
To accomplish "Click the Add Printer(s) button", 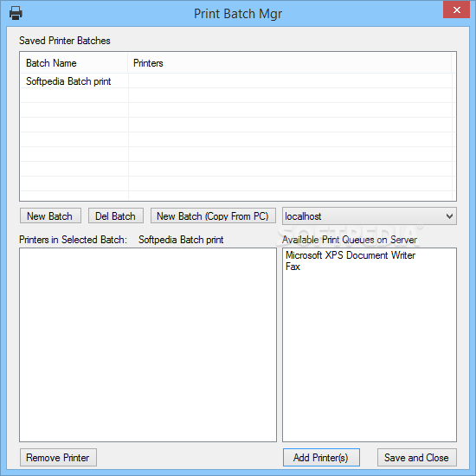I will (x=321, y=457).
